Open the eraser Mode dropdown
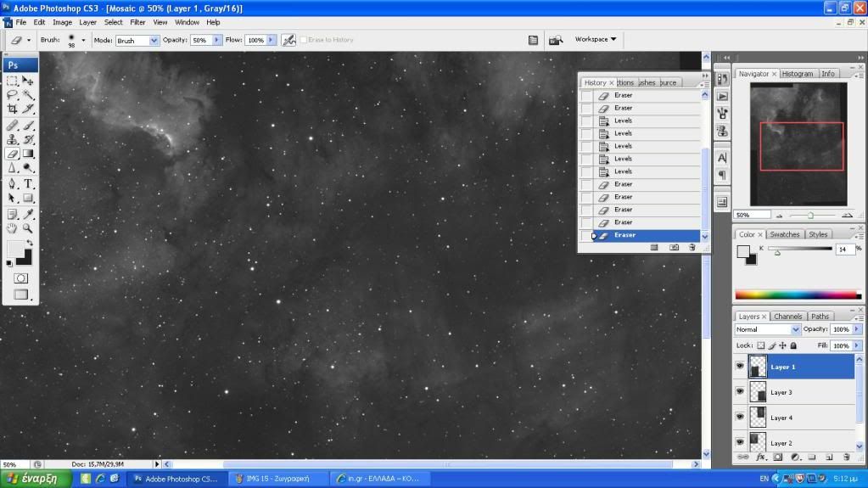Viewport: 868px width, 488px height. click(x=137, y=40)
